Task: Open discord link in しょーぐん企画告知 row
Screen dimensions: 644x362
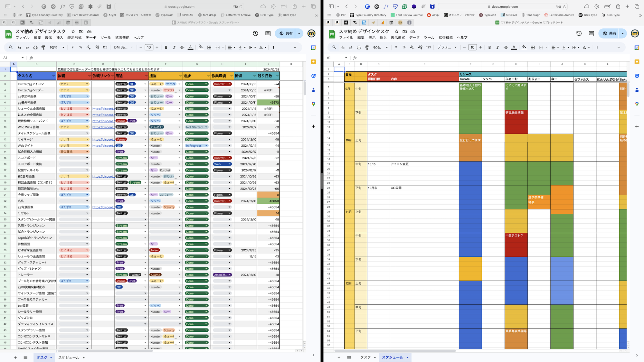Action: coord(103,109)
